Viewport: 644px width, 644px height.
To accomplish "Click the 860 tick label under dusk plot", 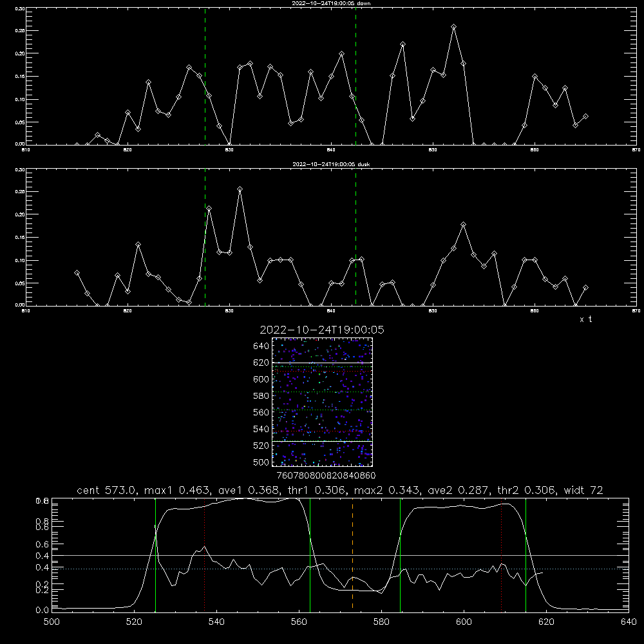I will (x=535, y=311).
